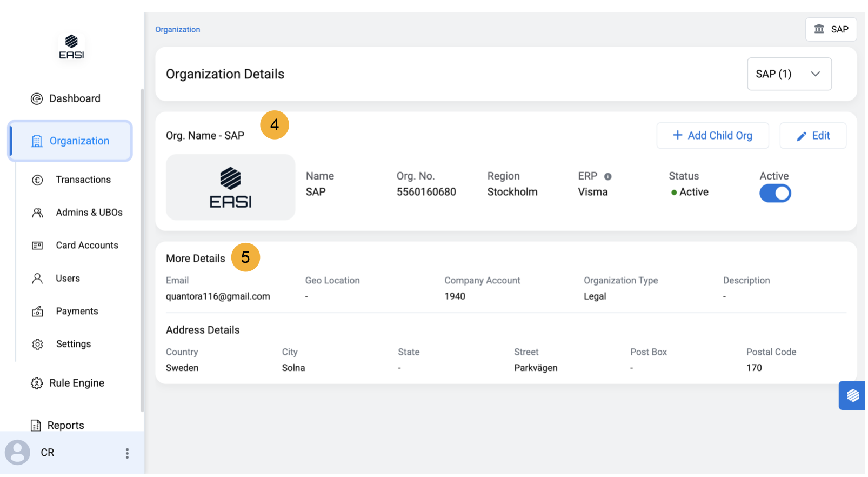Select Settings in the sidebar
This screenshot has height=477, width=868.
point(73,344)
